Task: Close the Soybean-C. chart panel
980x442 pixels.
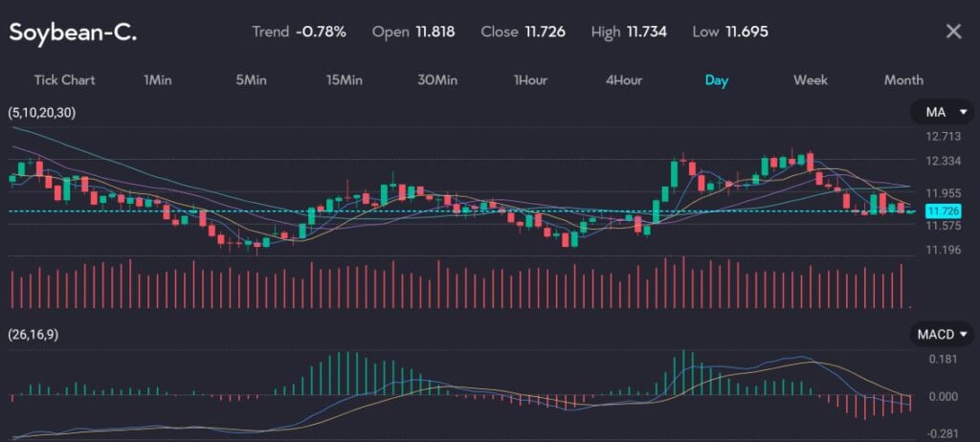Action: 953,32
